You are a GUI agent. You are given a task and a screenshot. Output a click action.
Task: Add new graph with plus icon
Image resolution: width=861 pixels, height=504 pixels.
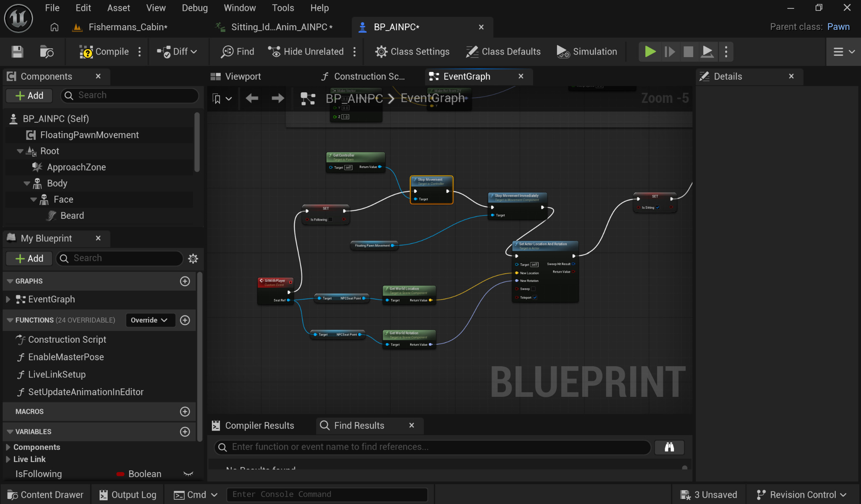click(185, 281)
